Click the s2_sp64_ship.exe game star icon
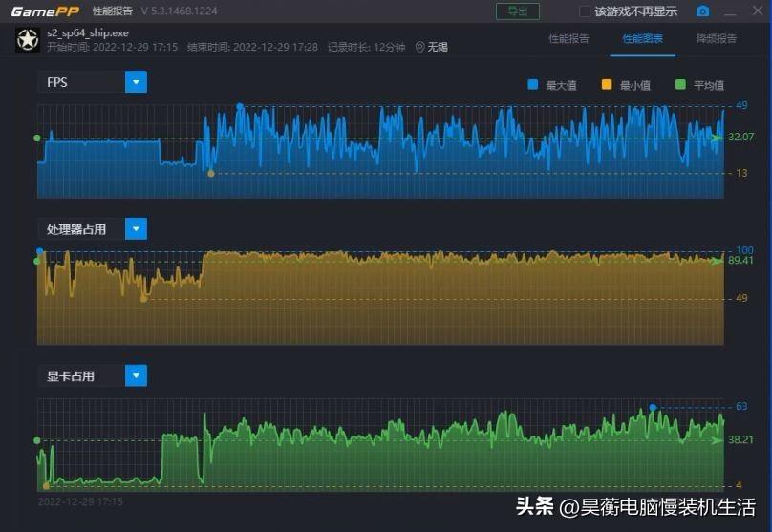The height and width of the screenshot is (532, 772). point(28,40)
